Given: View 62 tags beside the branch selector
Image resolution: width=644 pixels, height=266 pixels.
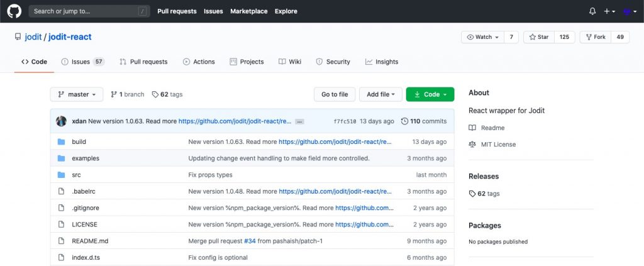Looking at the screenshot, I should [167, 94].
